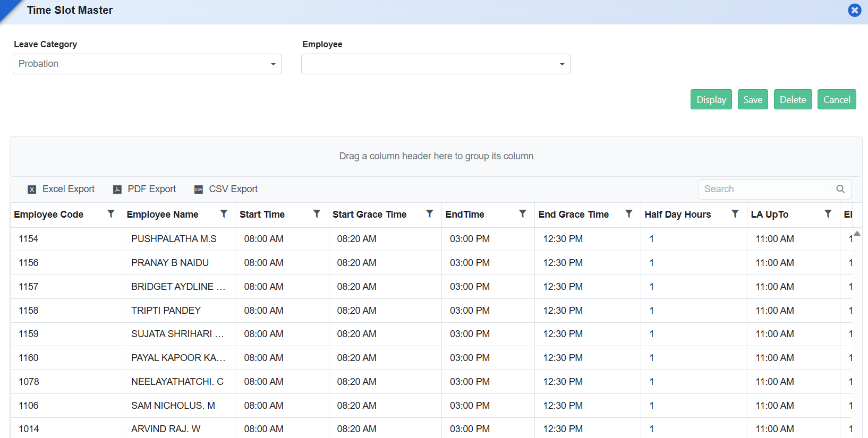Image resolution: width=868 pixels, height=438 pixels.
Task: Sort by End Grace Time column header
Action: coord(574,214)
